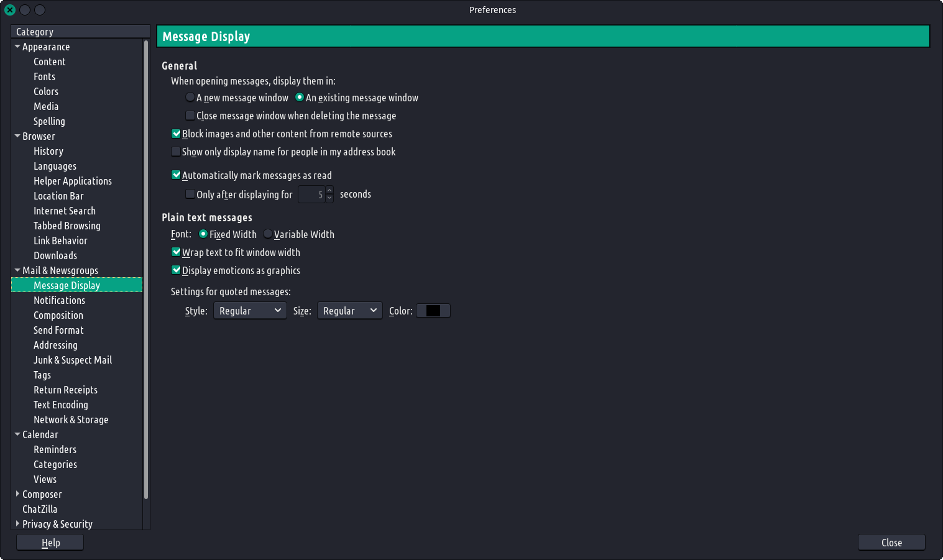Open the Size dropdown for quoted messages
Screen dimensions: 943x560
[349, 311]
